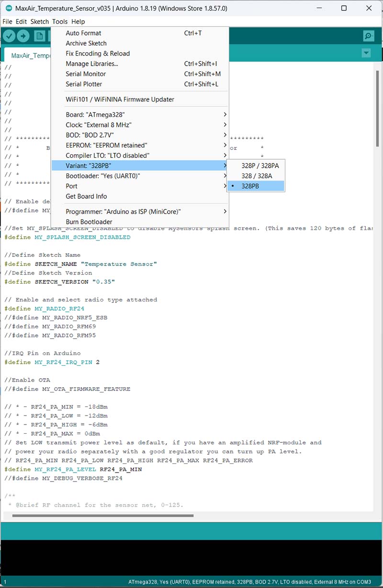
Task: Click the Upload arrow button
Action: [x=23, y=36]
